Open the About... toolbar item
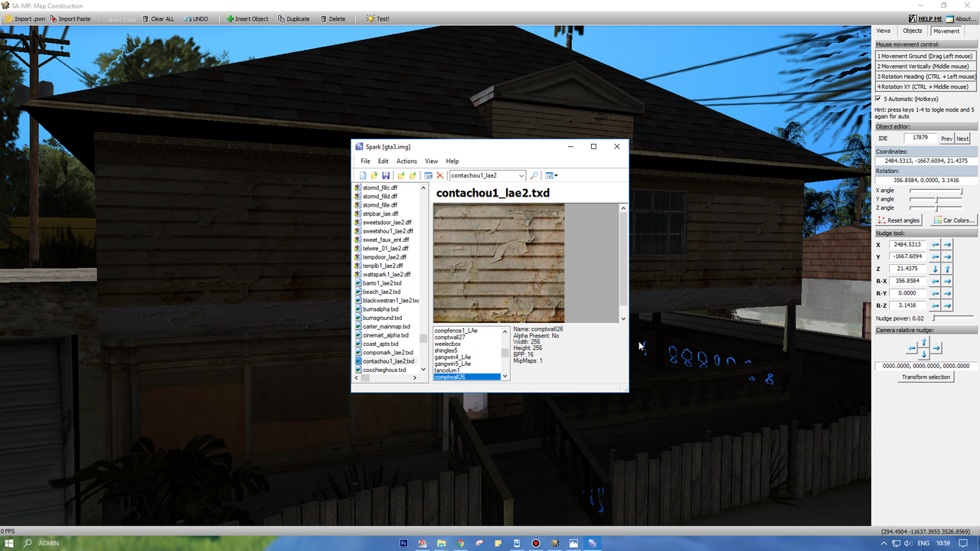Viewport: 980px width, 551px height. pos(961,18)
